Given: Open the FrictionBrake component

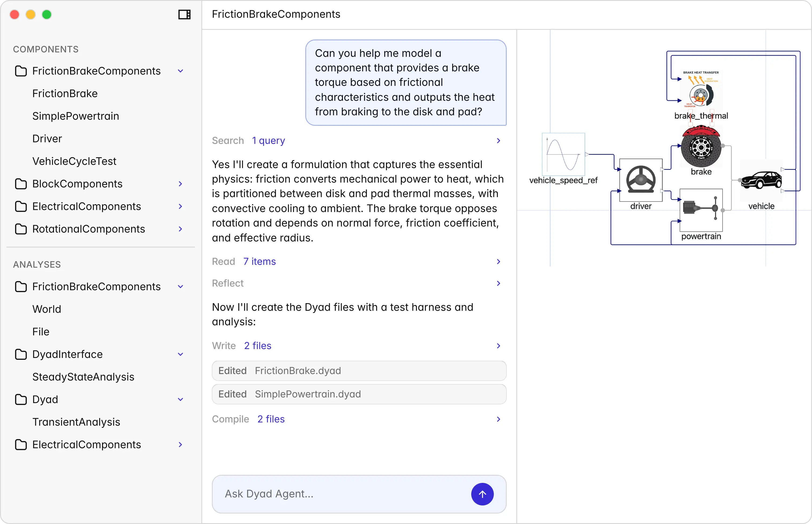Looking at the screenshot, I should click(x=65, y=94).
